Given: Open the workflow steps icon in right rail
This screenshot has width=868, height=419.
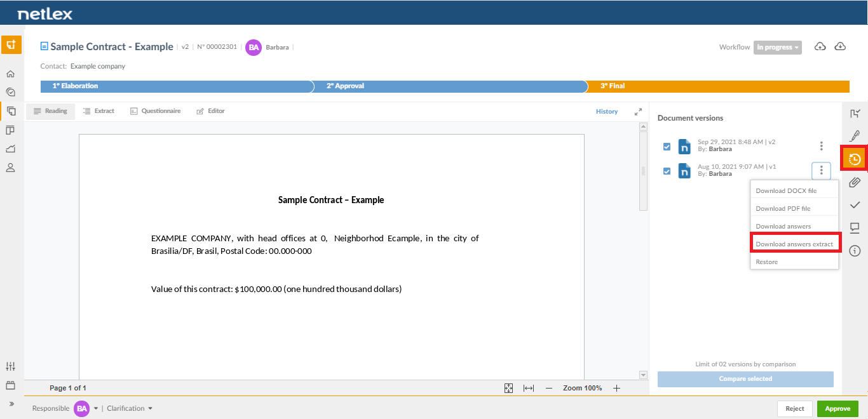Looking at the screenshot, I should point(855,114).
